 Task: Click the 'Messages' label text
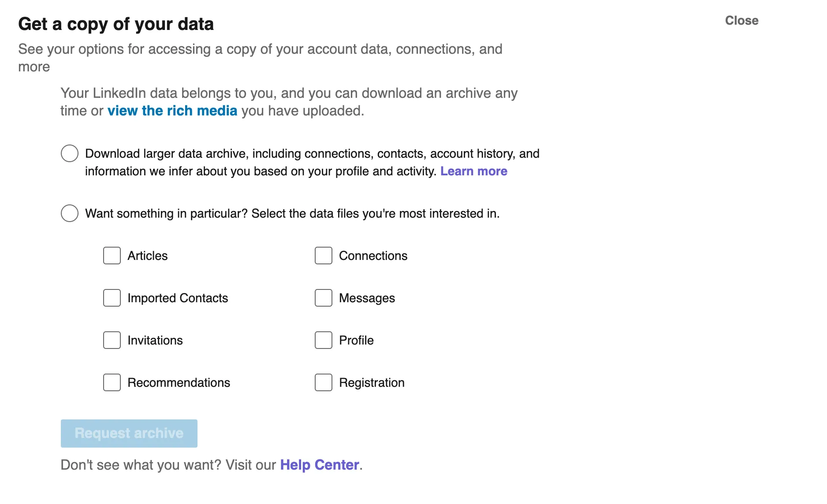pyautogui.click(x=367, y=298)
